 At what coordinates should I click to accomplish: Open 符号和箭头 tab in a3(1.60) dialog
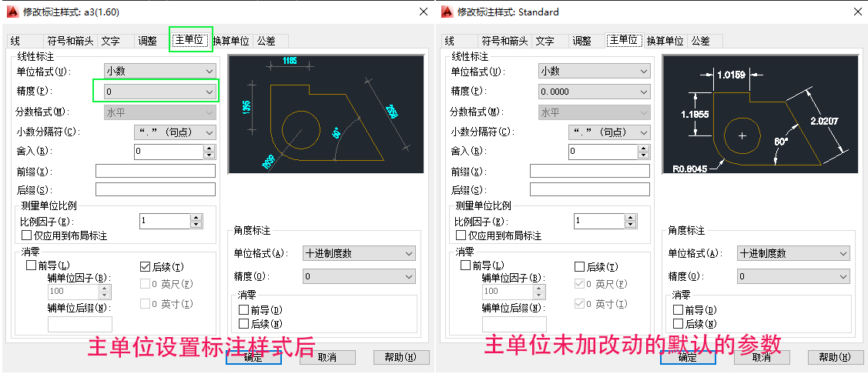pos(70,41)
